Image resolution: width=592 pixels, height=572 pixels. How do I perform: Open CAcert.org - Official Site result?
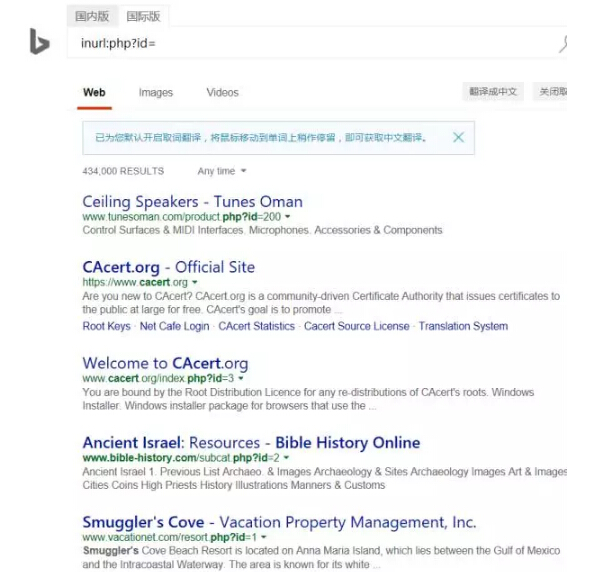coord(169,267)
